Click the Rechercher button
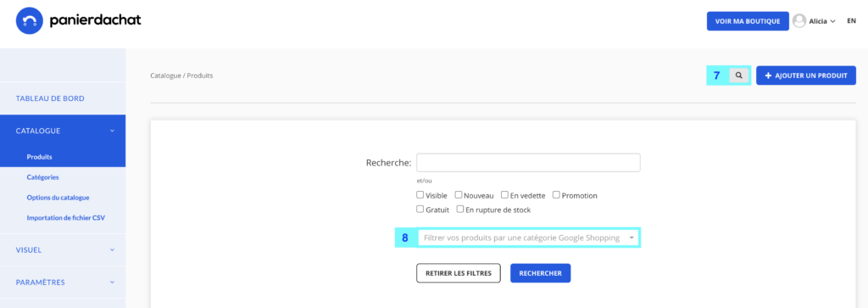Viewport: 868px width, 308px height. tap(540, 273)
